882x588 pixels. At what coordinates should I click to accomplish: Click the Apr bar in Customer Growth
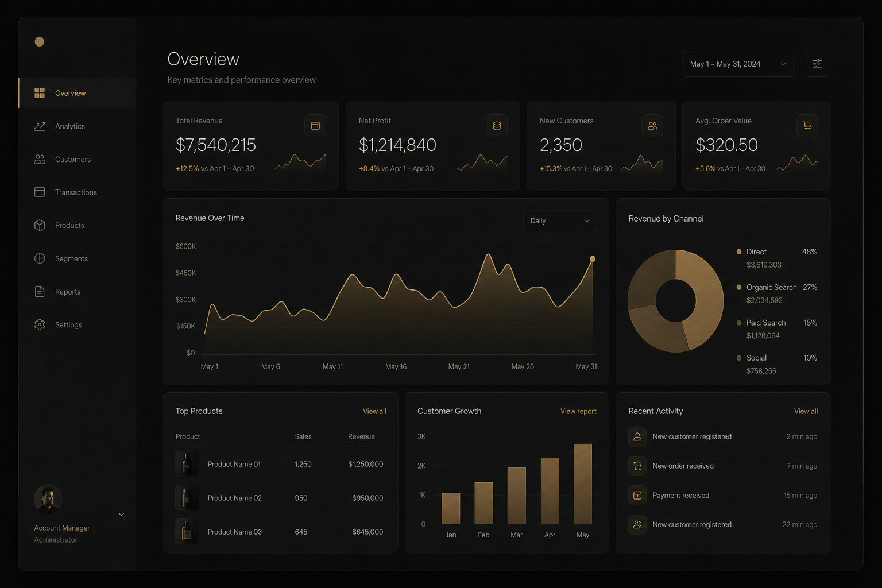coord(550,490)
